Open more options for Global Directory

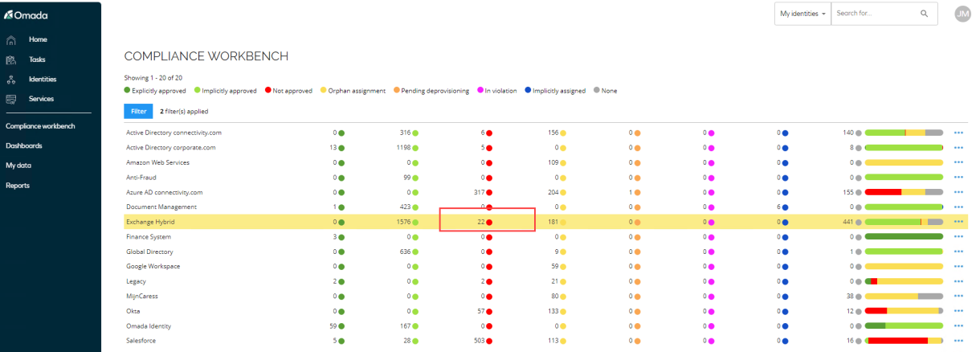(958, 252)
